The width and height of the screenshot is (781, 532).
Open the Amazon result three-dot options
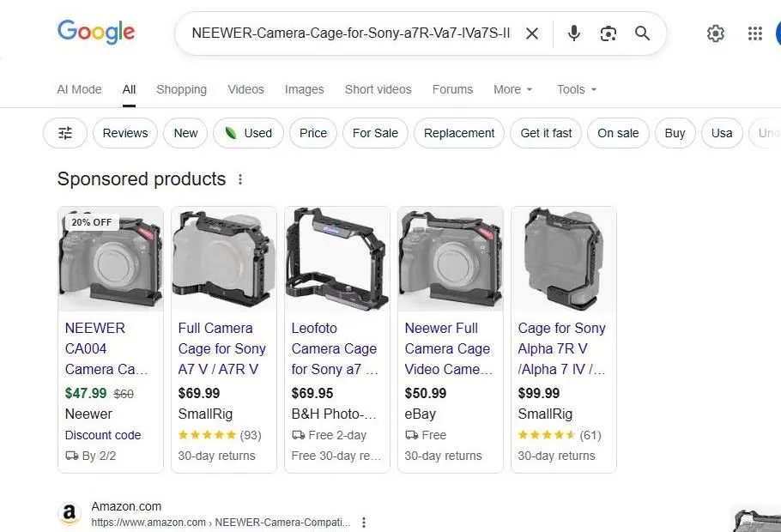point(363,522)
